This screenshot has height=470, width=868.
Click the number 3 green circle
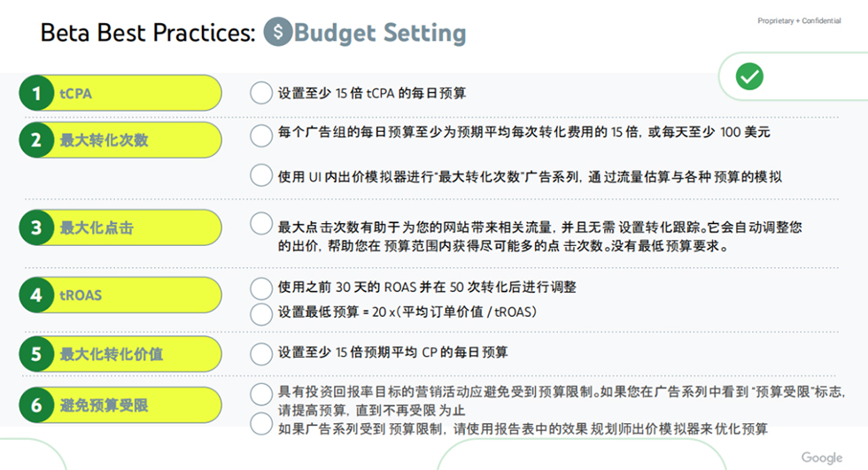[36, 227]
